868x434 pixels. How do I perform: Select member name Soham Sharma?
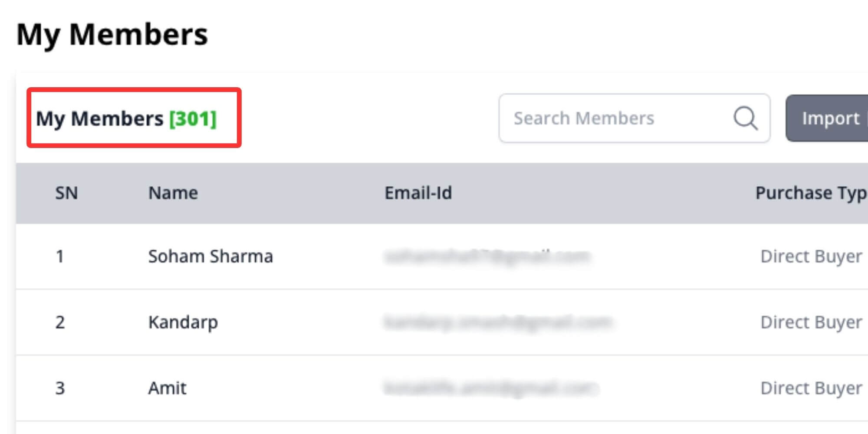click(x=210, y=256)
